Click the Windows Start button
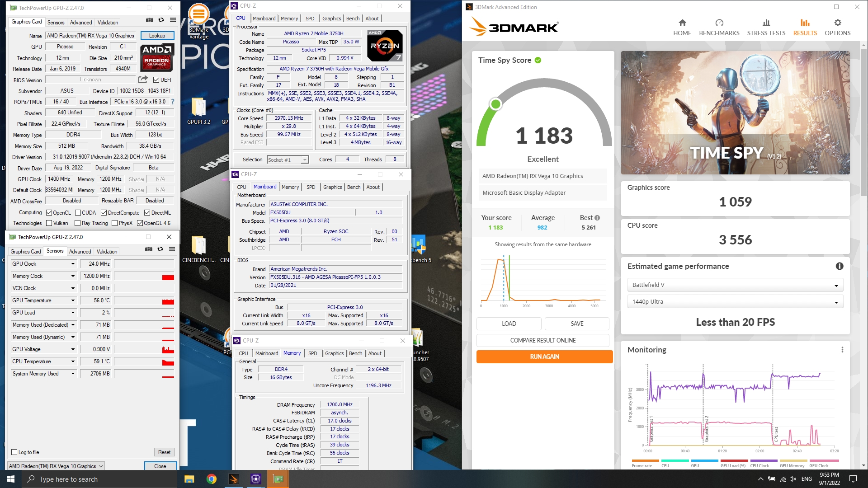 click(x=11, y=479)
